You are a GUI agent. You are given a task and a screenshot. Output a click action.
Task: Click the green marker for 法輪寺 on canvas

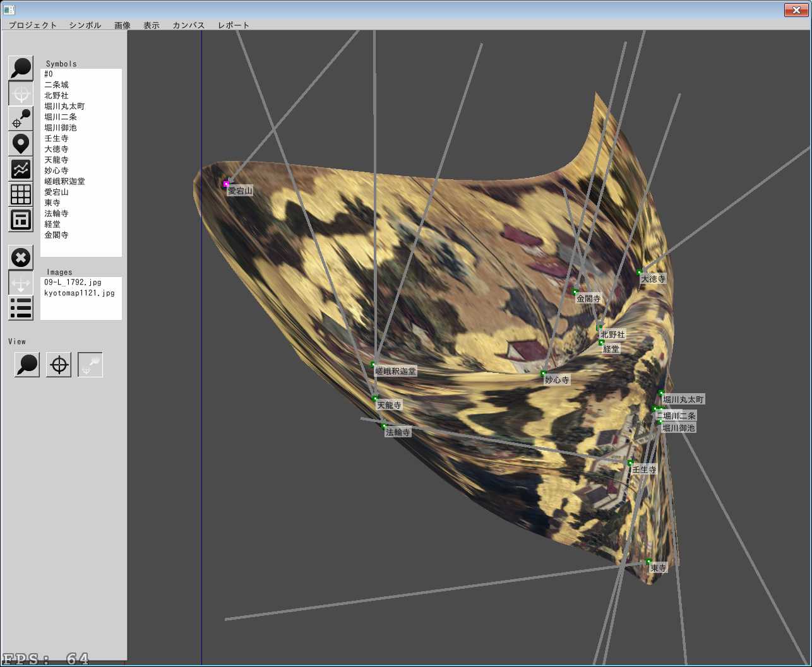(x=384, y=425)
